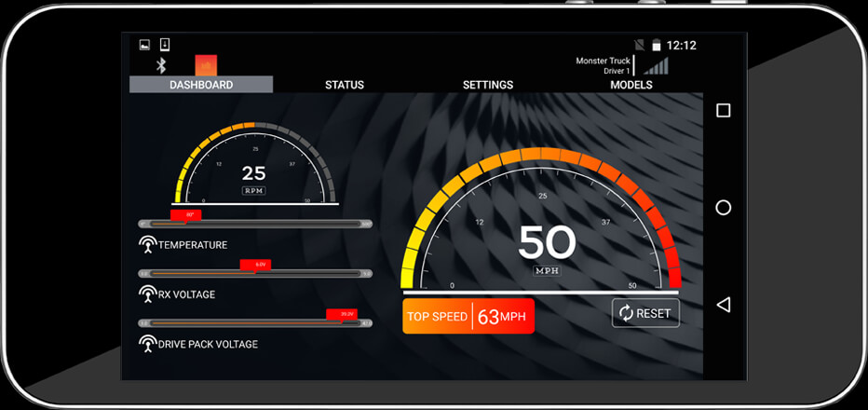Click the telemetry antenna icon beside TEMPERATURE
Screen dimensions: 868x410
147,245
